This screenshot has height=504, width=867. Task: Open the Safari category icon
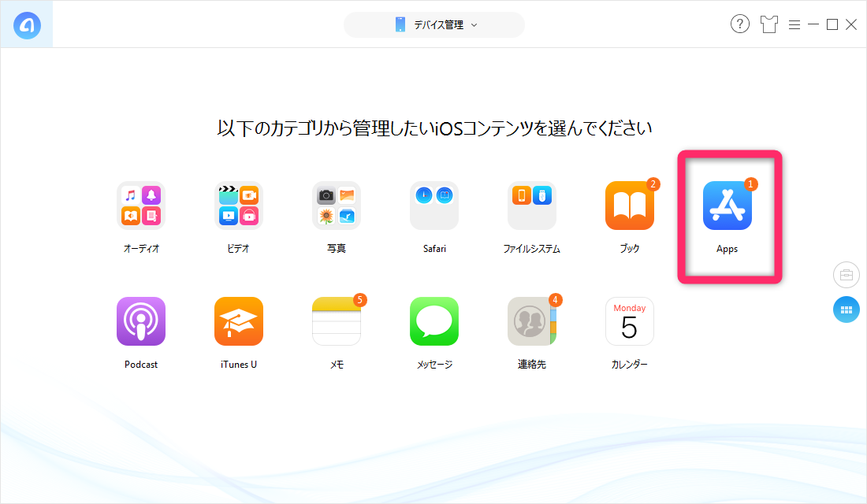(434, 206)
